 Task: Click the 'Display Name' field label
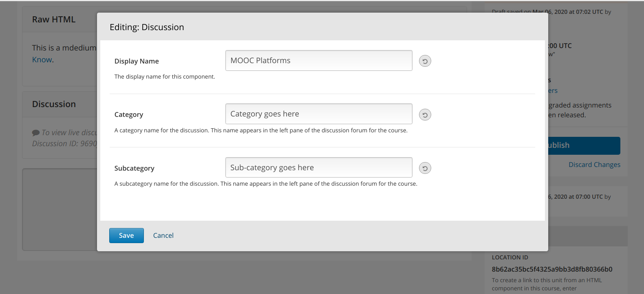click(x=137, y=61)
